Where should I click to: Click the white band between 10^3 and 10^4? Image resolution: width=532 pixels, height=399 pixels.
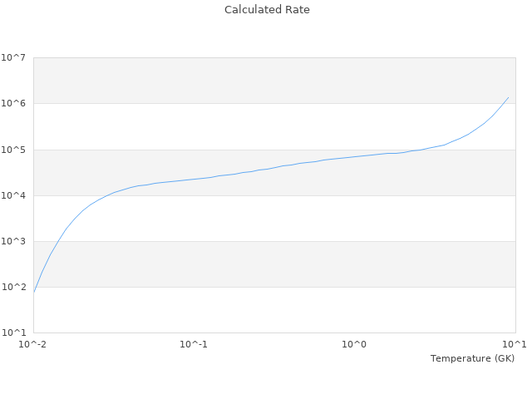pyautogui.click(x=274, y=219)
